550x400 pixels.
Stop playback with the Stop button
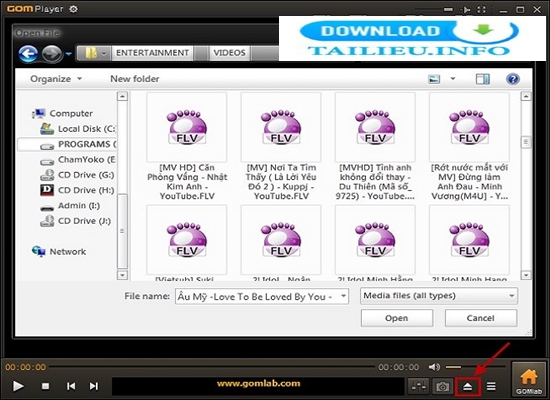coord(45,386)
